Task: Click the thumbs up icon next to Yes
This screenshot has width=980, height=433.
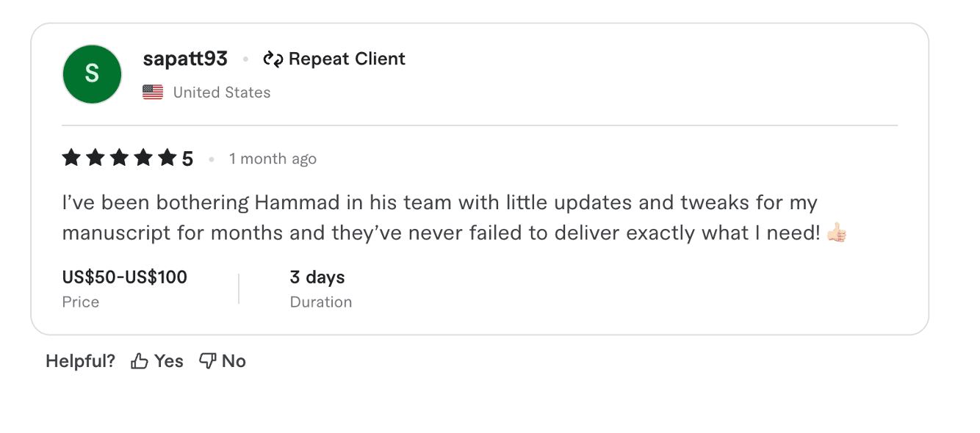Action: [x=140, y=360]
